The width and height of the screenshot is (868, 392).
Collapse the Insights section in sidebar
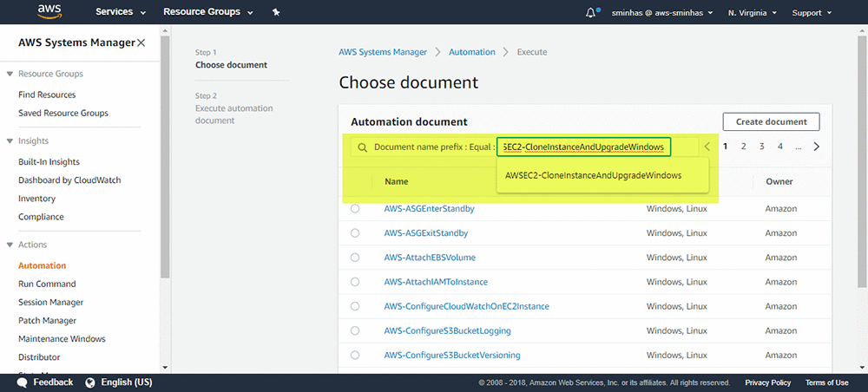[10, 140]
